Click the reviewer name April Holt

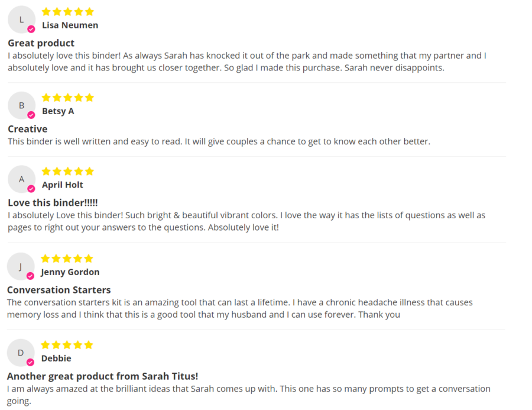pyautogui.click(x=63, y=185)
